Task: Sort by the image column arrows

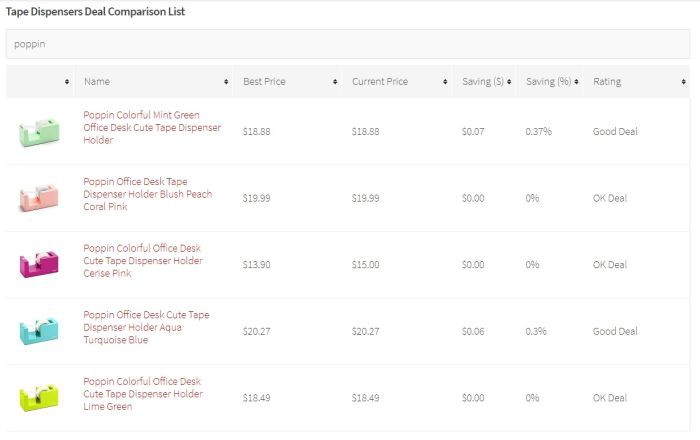Action: click(x=67, y=82)
